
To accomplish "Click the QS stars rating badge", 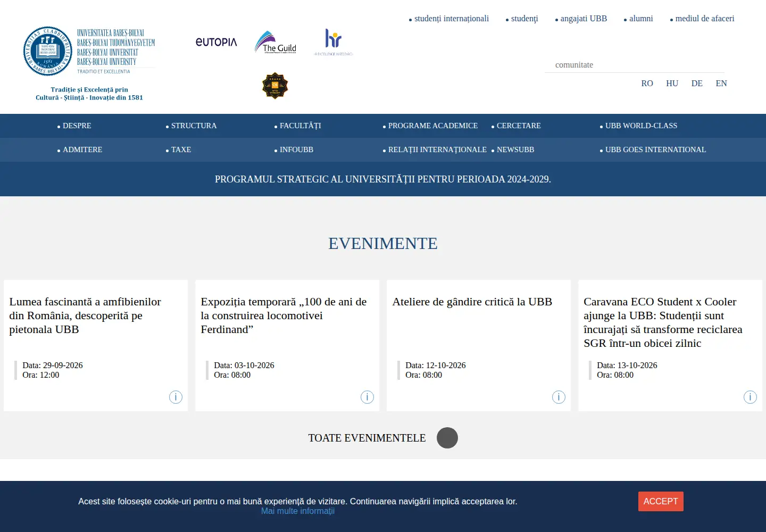I will pyautogui.click(x=275, y=86).
